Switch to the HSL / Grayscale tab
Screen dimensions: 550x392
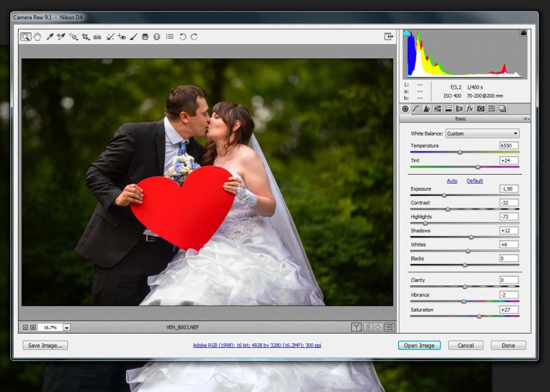pos(437,109)
